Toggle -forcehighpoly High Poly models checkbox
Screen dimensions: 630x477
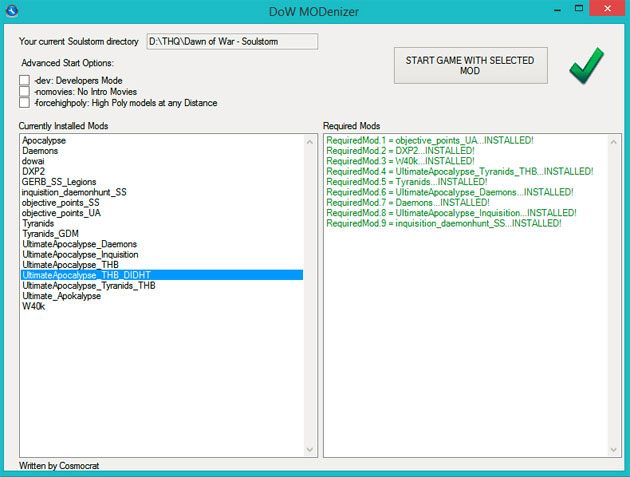pos(25,103)
